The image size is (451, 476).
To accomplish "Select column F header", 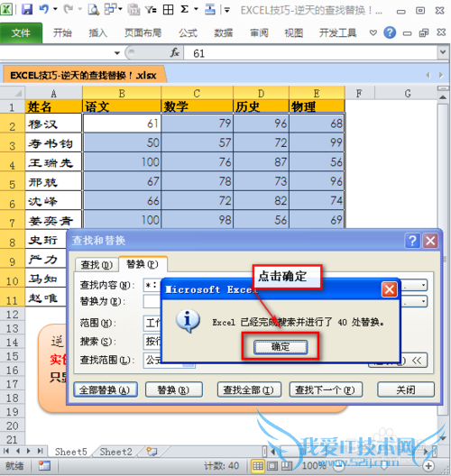I will (x=359, y=93).
